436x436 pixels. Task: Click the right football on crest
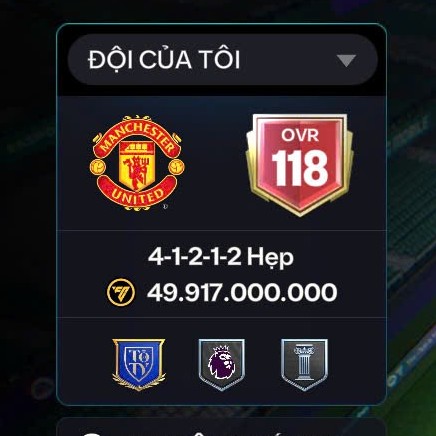pyautogui.click(x=176, y=167)
